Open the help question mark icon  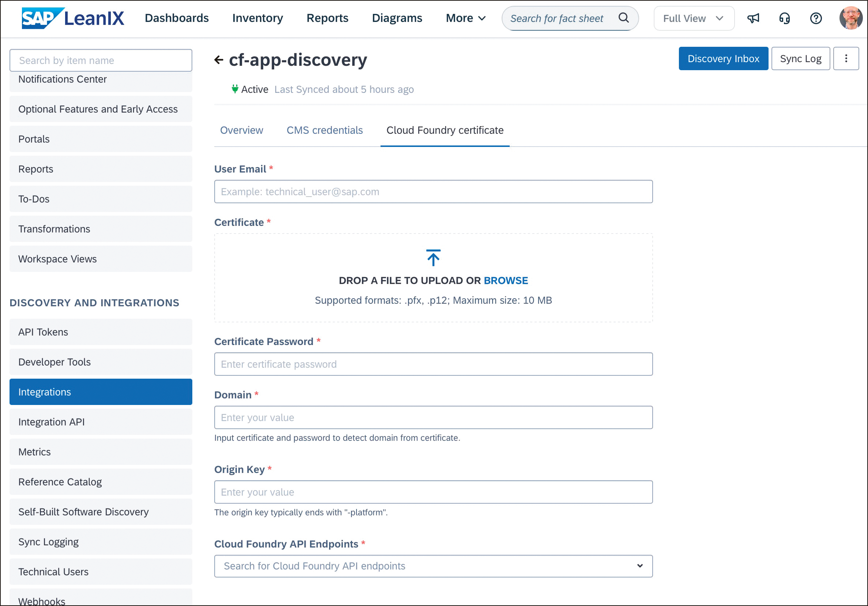coord(816,18)
